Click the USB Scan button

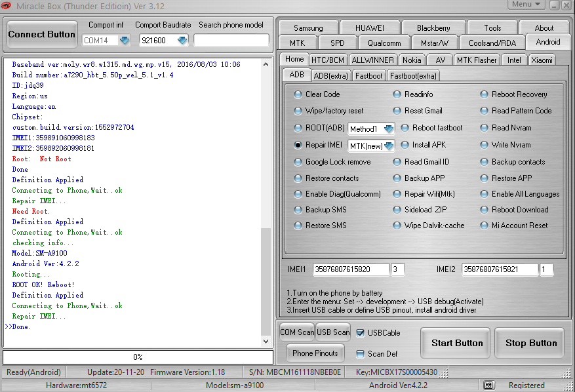point(333,332)
